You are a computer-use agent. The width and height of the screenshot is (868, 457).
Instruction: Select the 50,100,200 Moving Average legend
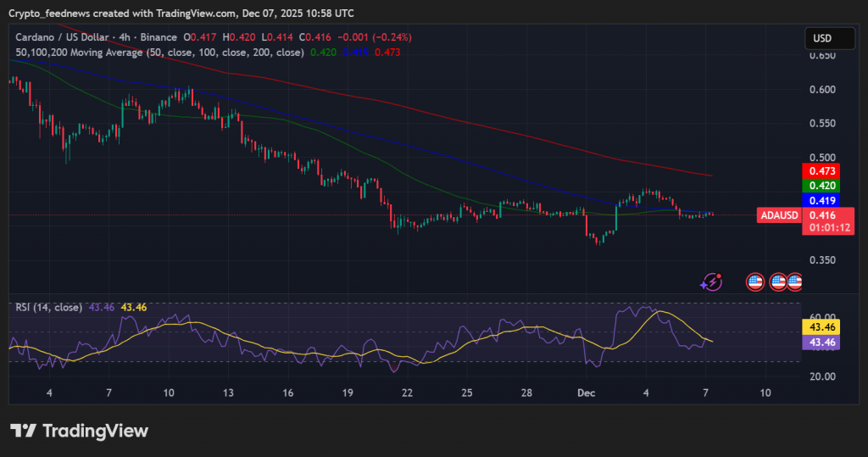(x=159, y=53)
